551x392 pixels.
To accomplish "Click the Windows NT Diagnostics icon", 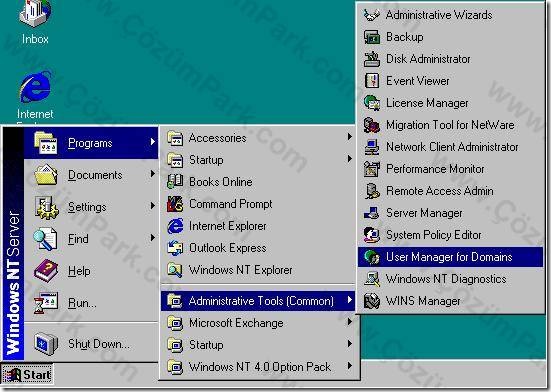I will point(371,279).
